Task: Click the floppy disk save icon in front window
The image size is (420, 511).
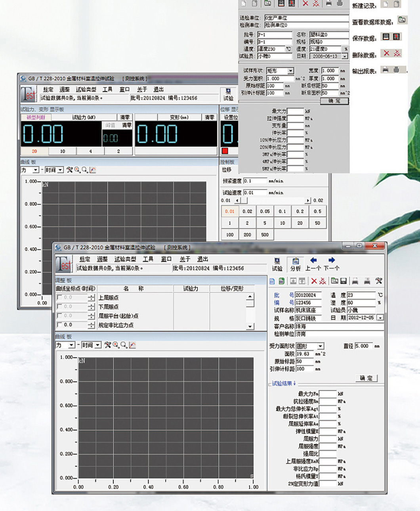Action: pos(344,281)
